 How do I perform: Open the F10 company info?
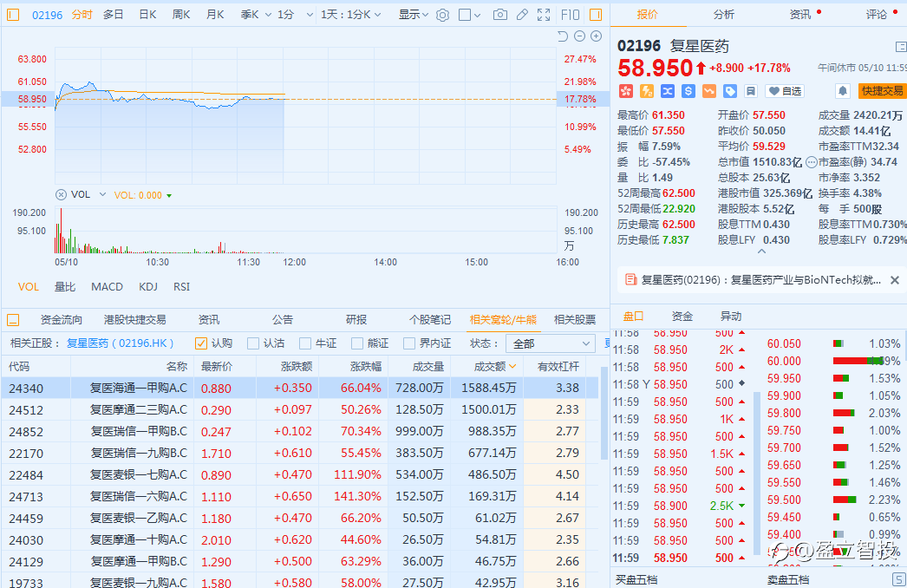pyautogui.click(x=570, y=15)
